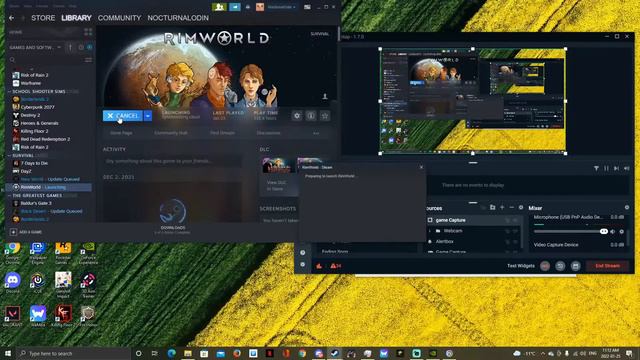
Task: Open the events filter icon in Streamlabs
Action: 596,168
